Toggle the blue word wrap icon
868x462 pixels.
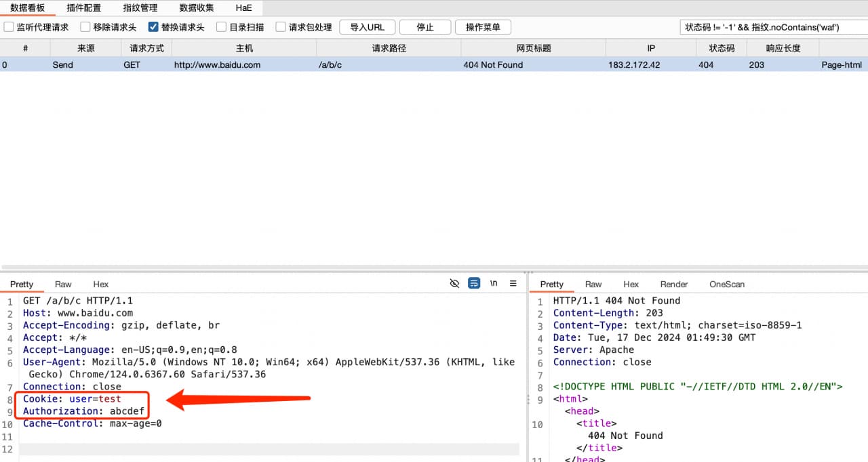[474, 283]
